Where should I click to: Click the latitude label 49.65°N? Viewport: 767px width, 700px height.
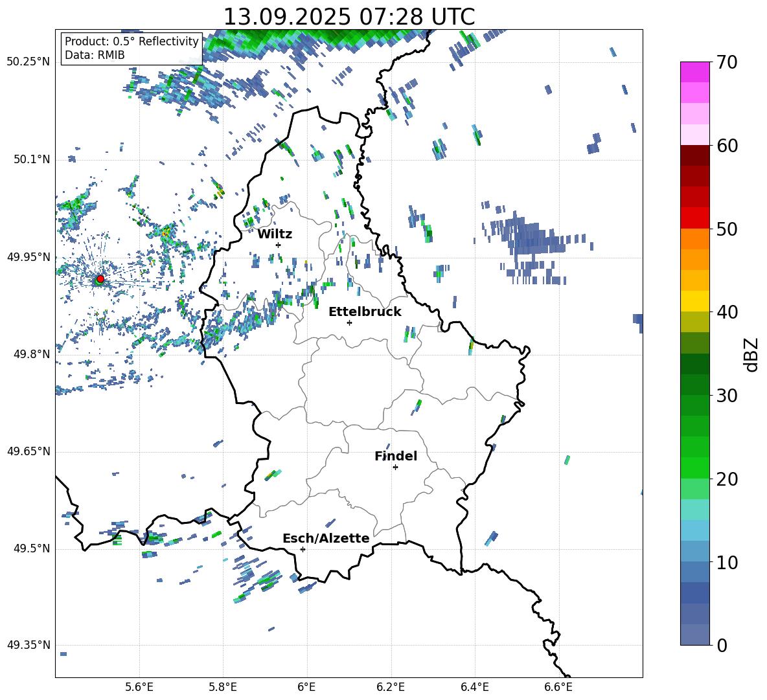pos(29,452)
